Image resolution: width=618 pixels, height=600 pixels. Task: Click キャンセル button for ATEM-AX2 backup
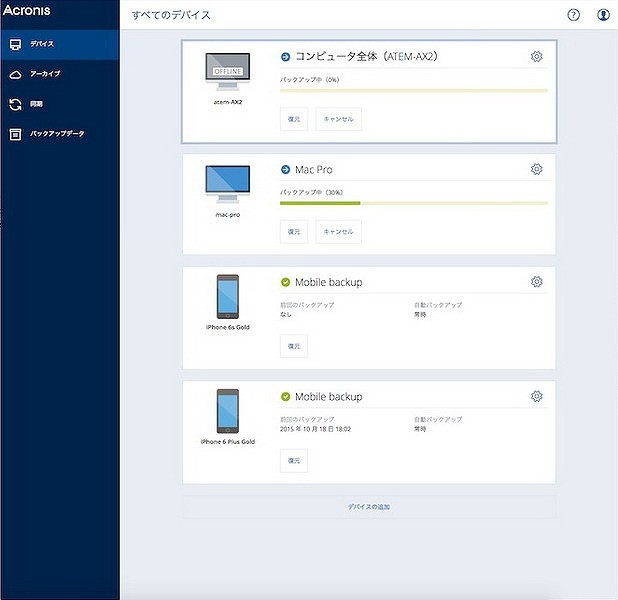[x=339, y=119]
